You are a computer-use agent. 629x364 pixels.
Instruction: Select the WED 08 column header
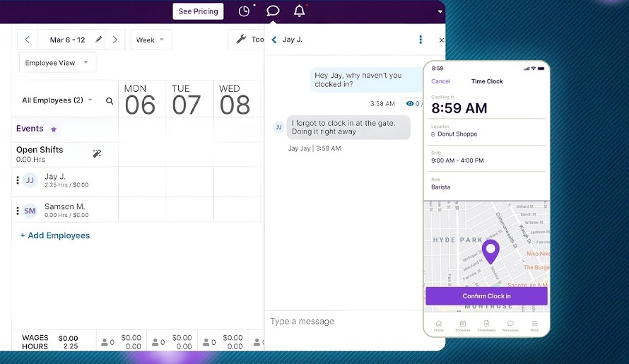[237, 99]
